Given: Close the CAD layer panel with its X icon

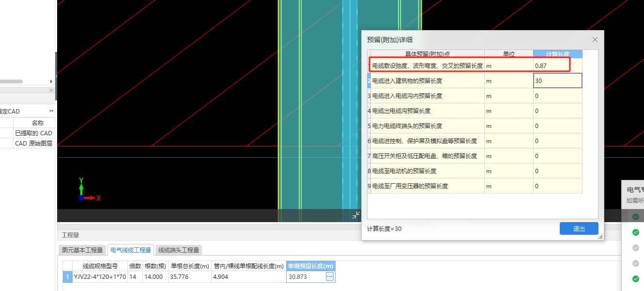Looking at the screenshot, I should 51,91.
